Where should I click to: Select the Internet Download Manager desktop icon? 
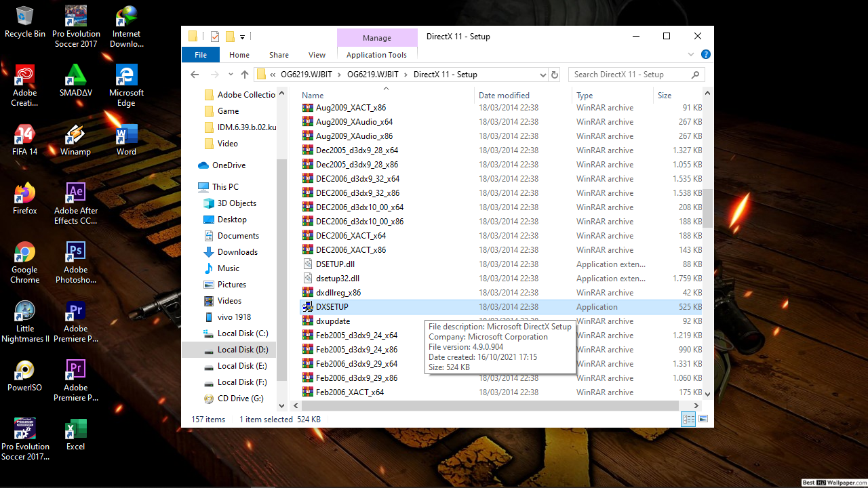pos(126,26)
